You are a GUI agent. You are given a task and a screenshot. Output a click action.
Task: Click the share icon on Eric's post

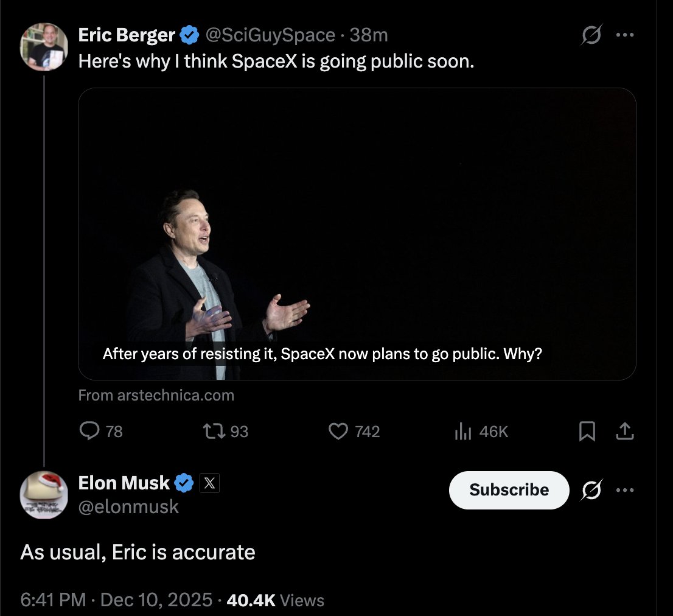click(x=626, y=432)
